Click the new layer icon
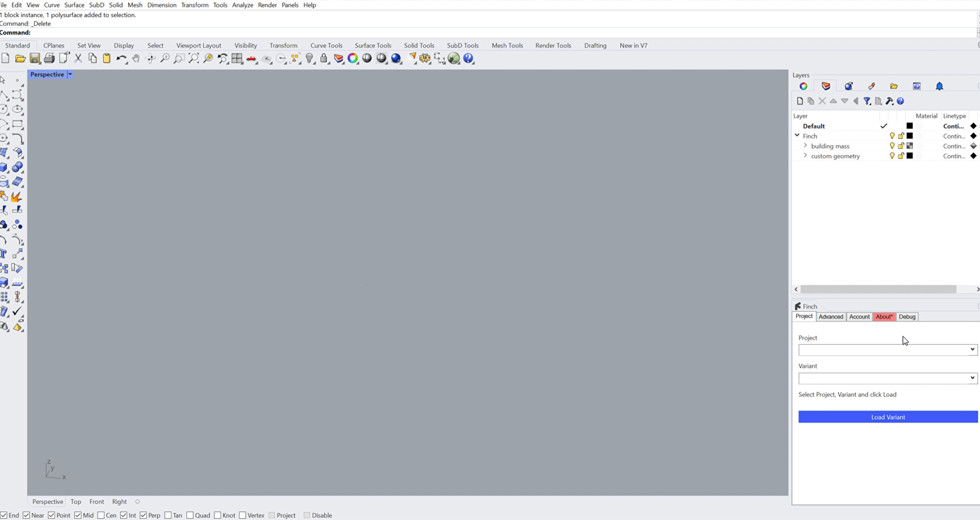 (800, 101)
